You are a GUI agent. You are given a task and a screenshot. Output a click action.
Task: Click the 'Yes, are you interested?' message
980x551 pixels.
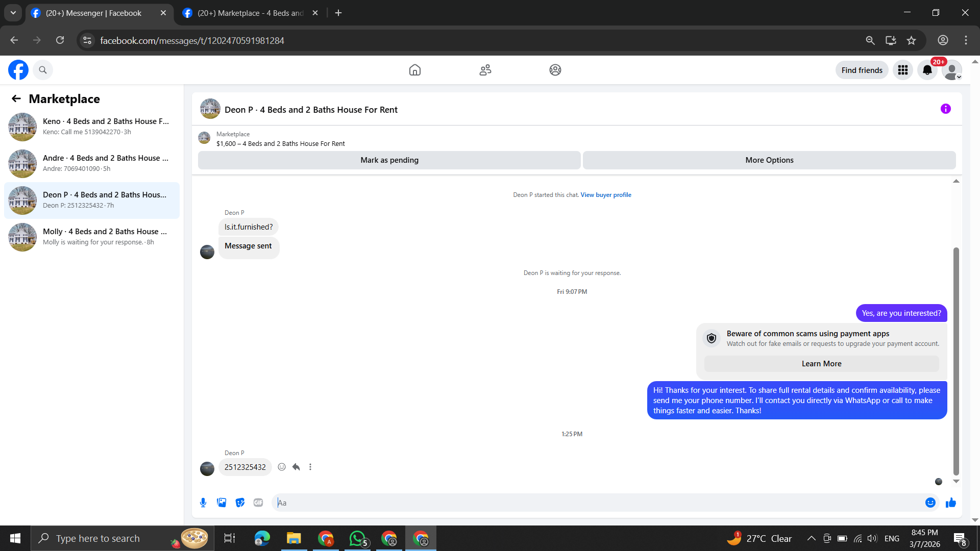(x=901, y=313)
